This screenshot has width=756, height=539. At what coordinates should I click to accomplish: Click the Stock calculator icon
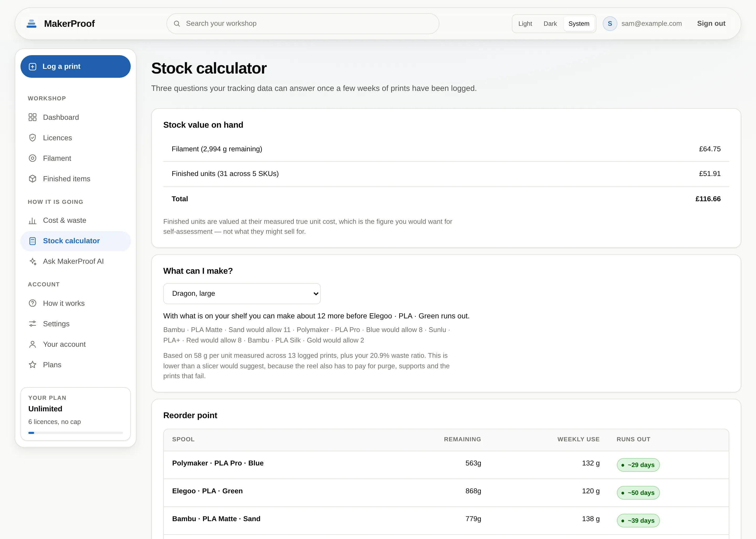click(x=33, y=241)
